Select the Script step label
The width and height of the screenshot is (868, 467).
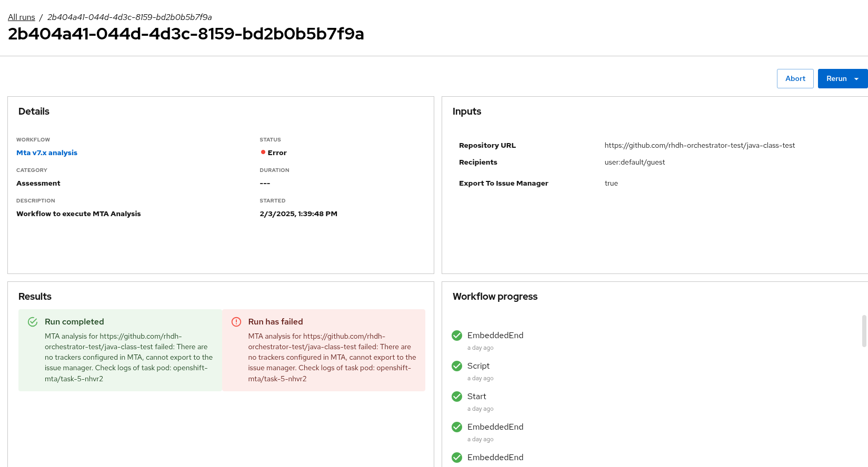(478, 366)
